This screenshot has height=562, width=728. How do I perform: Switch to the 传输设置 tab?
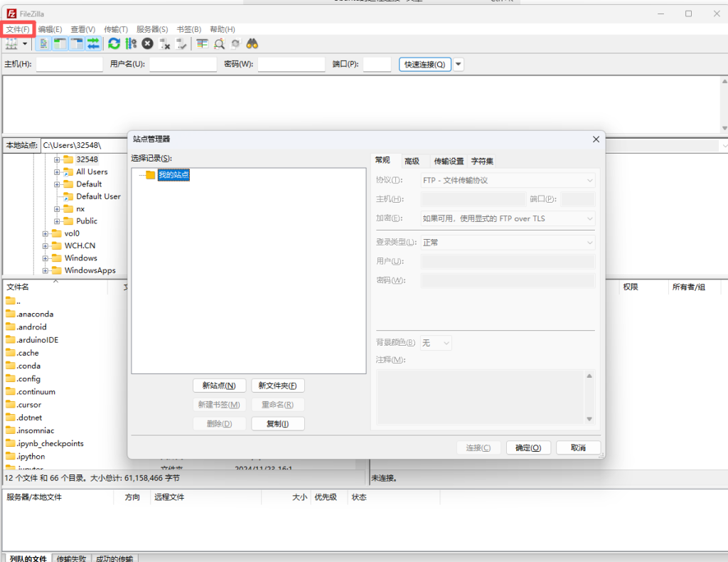pyautogui.click(x=449, y=161)
